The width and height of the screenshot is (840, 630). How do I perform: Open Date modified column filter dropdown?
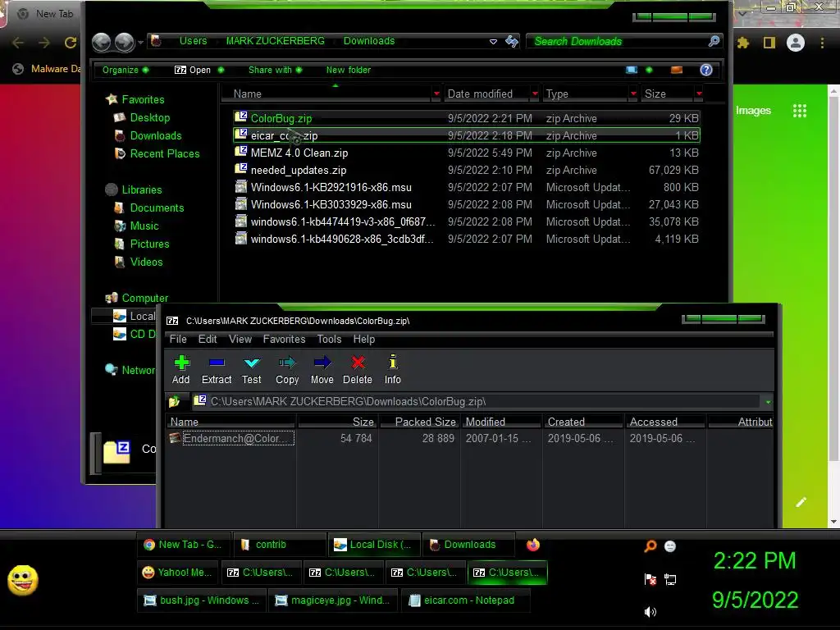pyautogui.click(x=535, y=94)
